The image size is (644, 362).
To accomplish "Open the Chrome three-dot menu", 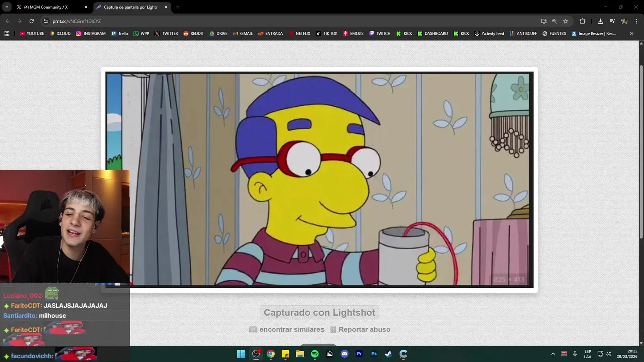I will (636, 21).
